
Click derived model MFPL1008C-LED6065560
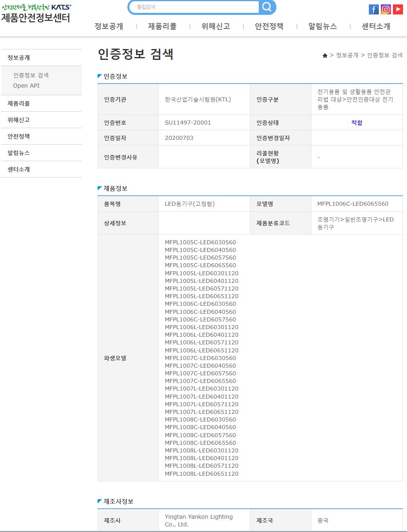coord(200,443)
